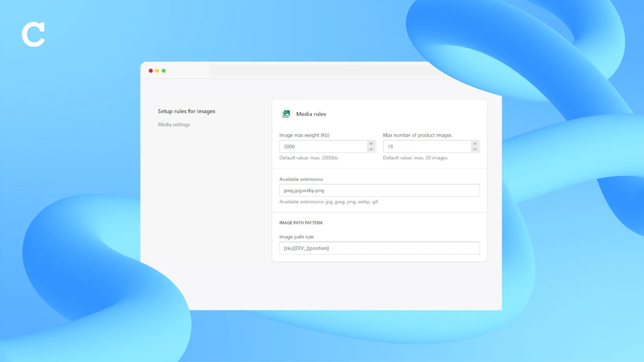Decrement Max number of product images
Viewport: 644px width, 362px height.
475,149
